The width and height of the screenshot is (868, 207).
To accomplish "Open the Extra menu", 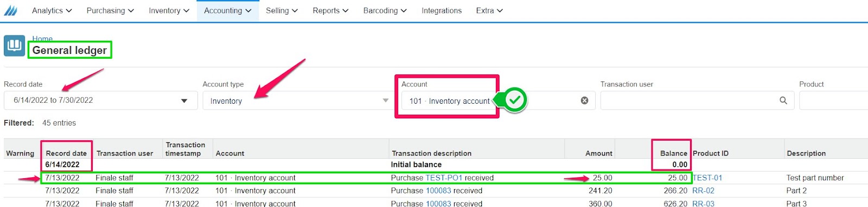I will coord(489,10).
